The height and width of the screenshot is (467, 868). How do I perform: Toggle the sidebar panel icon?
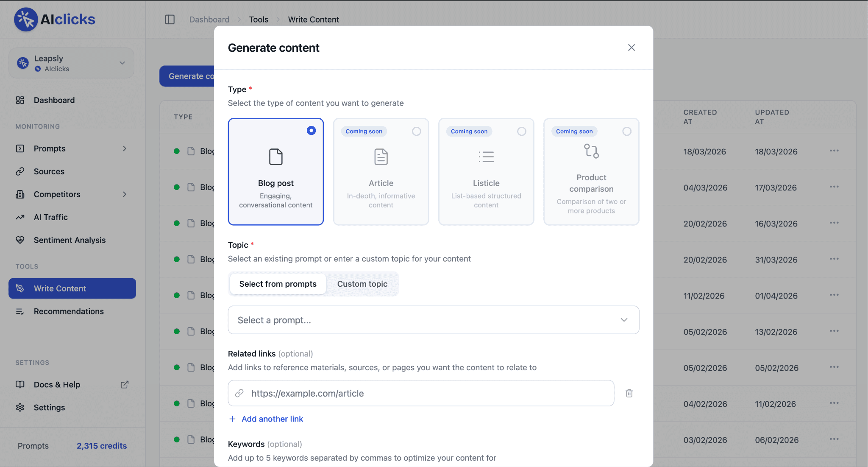click(170, 20)
